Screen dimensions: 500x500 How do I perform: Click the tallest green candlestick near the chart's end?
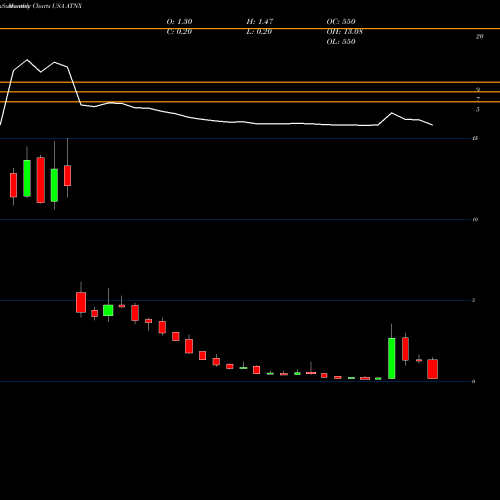pos(392,358)
